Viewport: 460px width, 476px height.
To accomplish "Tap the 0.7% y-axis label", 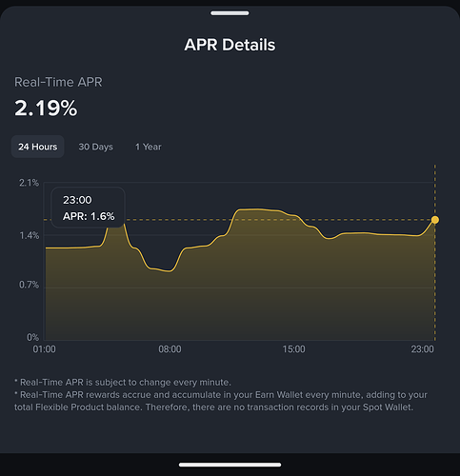I will [29, 285].
